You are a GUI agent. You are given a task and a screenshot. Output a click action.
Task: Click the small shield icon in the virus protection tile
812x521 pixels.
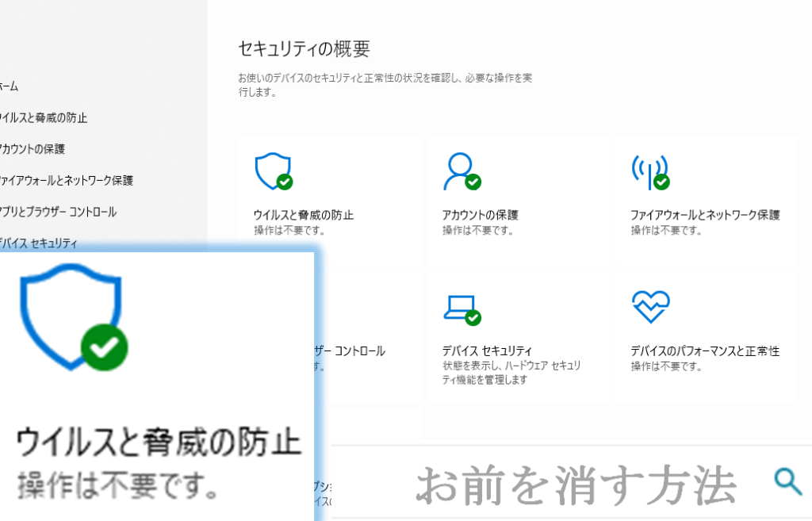(271, 170)
